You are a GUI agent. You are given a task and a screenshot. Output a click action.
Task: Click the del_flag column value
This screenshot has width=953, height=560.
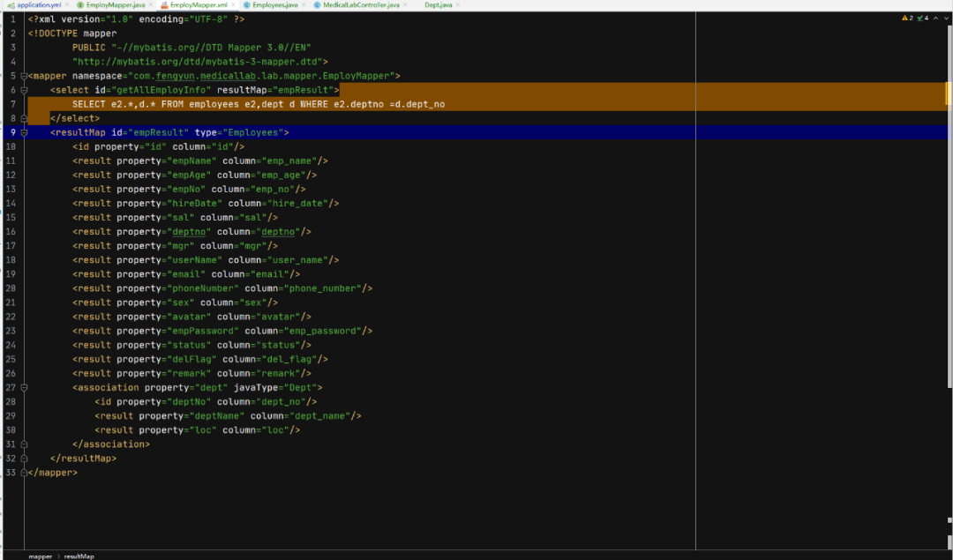coord(289,359)
